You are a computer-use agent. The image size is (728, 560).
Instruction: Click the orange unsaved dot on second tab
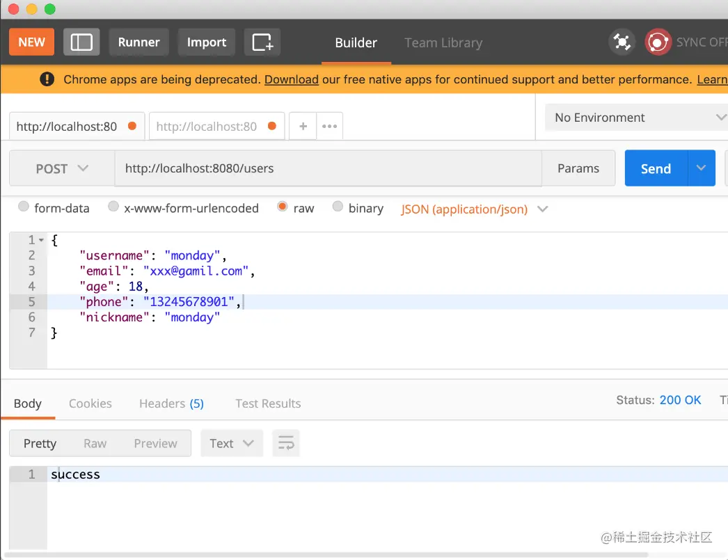272,126
